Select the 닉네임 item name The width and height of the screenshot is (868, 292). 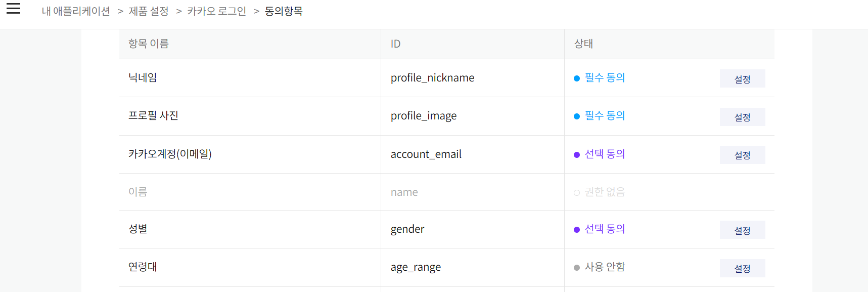[143, 77]
